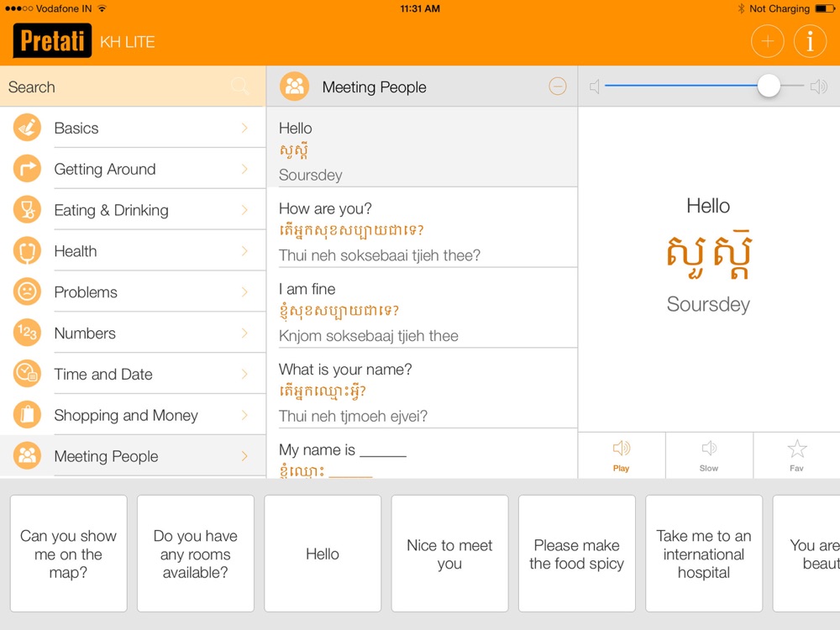Open the Shopping and Money bag icon

click(28, 415)
